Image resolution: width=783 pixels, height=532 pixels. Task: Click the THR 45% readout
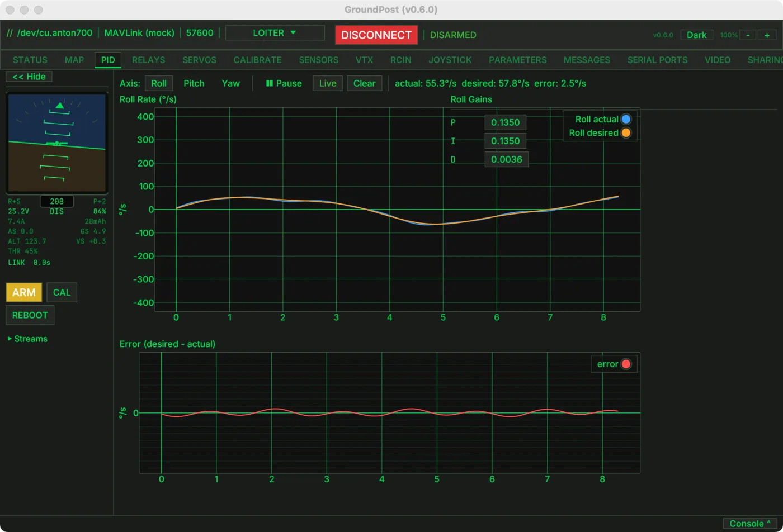point(23,251)
